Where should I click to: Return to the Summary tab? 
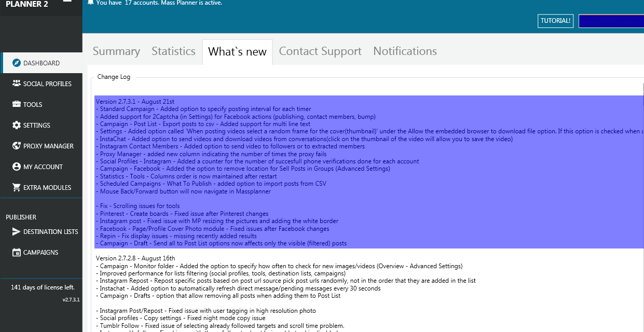(x=116, y=51)
